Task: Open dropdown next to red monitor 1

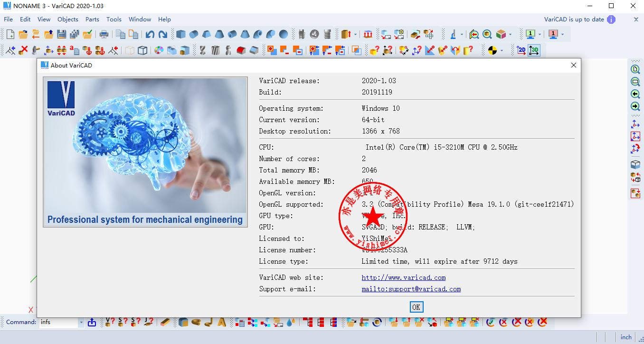Action: [562, 34]
